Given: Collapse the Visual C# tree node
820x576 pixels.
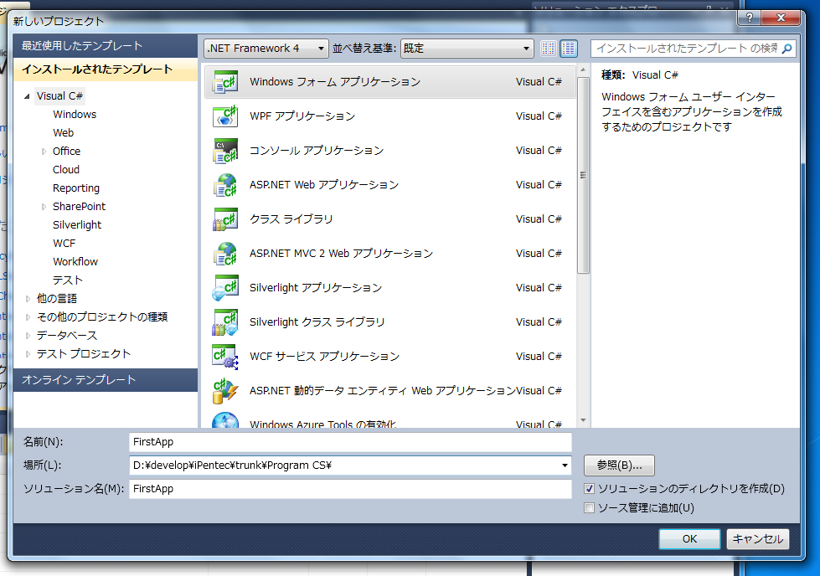Looking at the screenshot, I should click(x=27, y=96).
